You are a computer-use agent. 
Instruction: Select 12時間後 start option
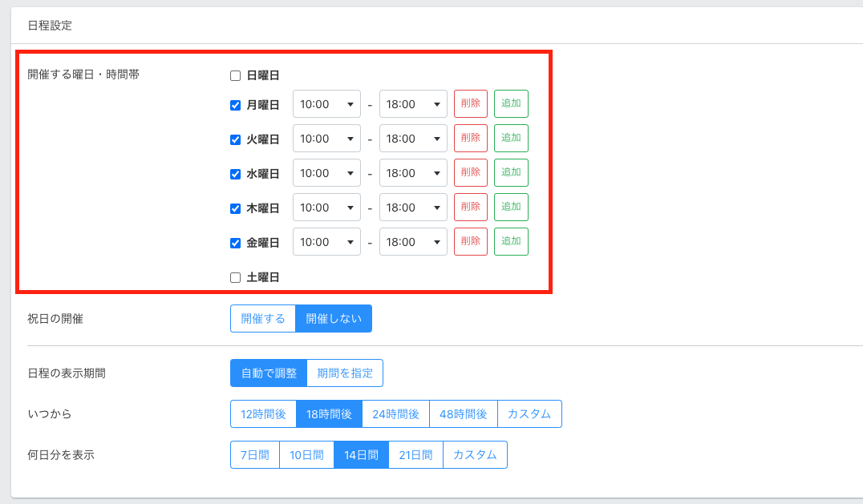263,413
